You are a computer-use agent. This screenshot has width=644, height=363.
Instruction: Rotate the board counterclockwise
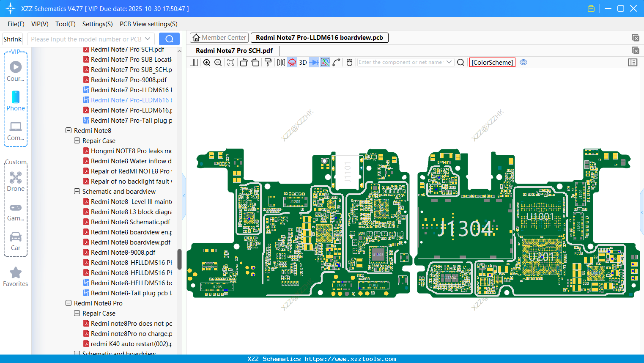pos(244,63)
